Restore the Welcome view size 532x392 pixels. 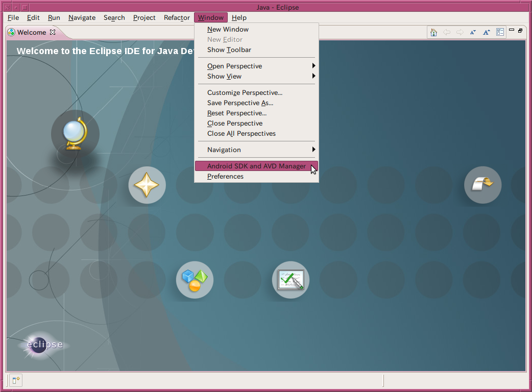520,31
